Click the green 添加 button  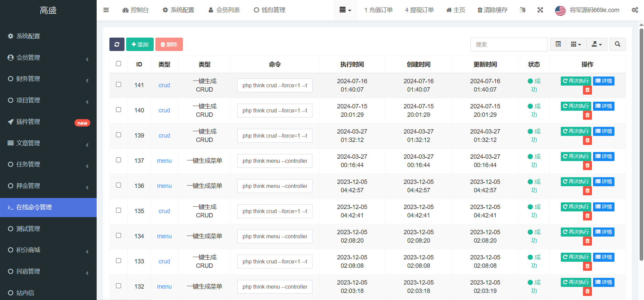[140, 44]
